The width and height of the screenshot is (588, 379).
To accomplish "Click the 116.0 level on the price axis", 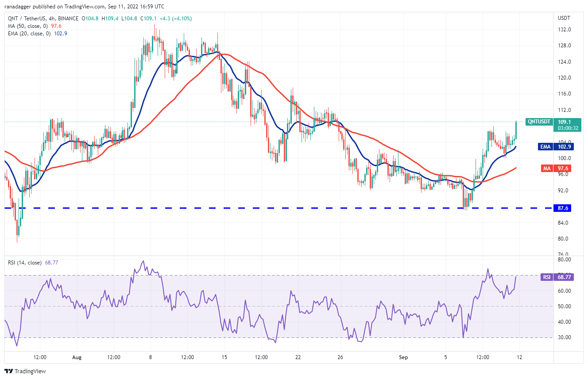I will (564, 94).
